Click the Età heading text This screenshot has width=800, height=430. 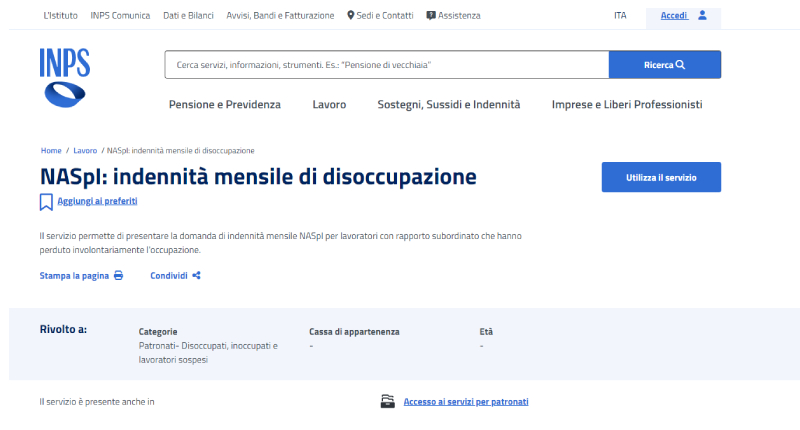click(x=486, y=332)
